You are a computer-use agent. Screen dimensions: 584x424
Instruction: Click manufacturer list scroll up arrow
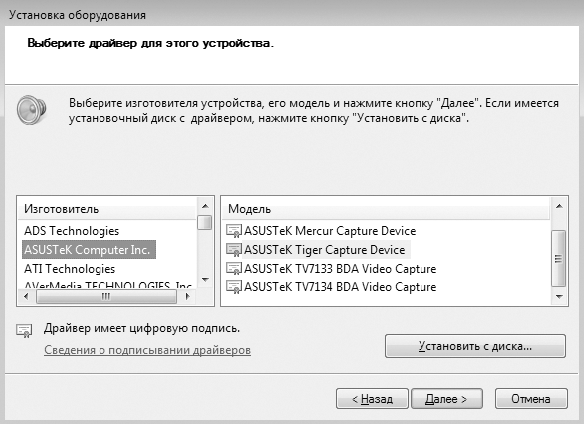pyautogui.click(x=205, y=206)
